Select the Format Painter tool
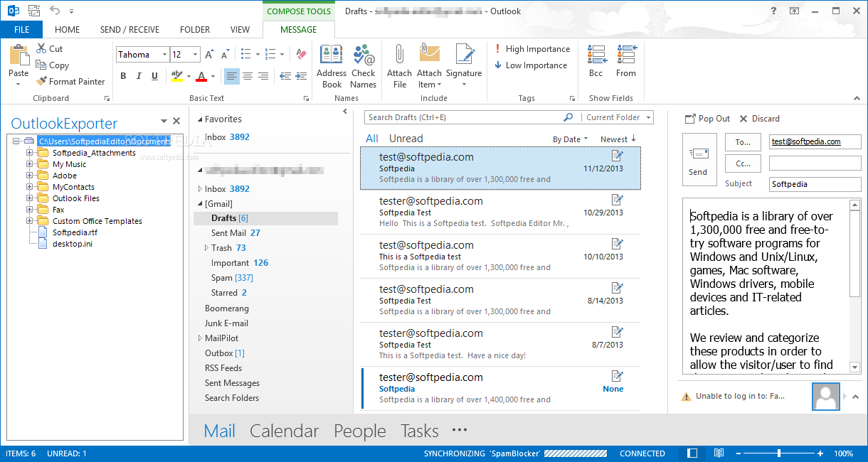 [x=70, y=82]
